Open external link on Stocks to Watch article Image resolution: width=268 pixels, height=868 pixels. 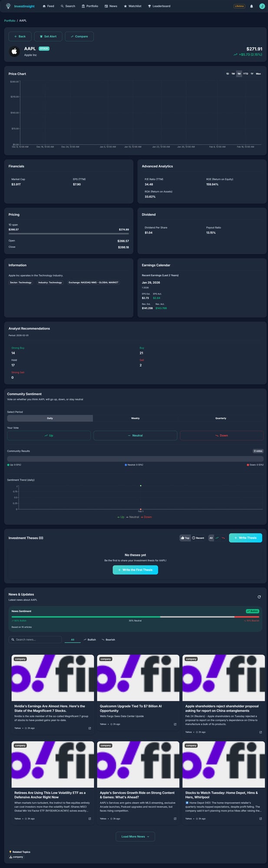[261, 819]
